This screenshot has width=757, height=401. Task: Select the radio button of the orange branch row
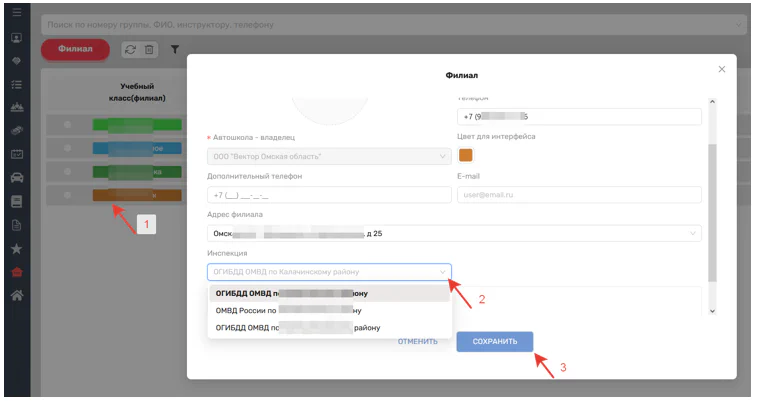tap(67, 194)
